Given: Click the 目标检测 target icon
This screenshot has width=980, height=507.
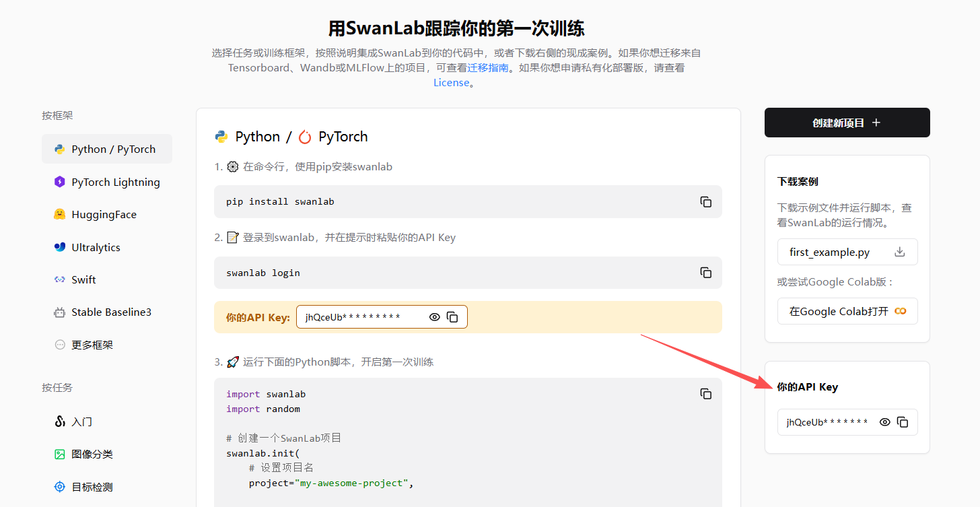Looking at the screenshot, I should click(59, 487).
